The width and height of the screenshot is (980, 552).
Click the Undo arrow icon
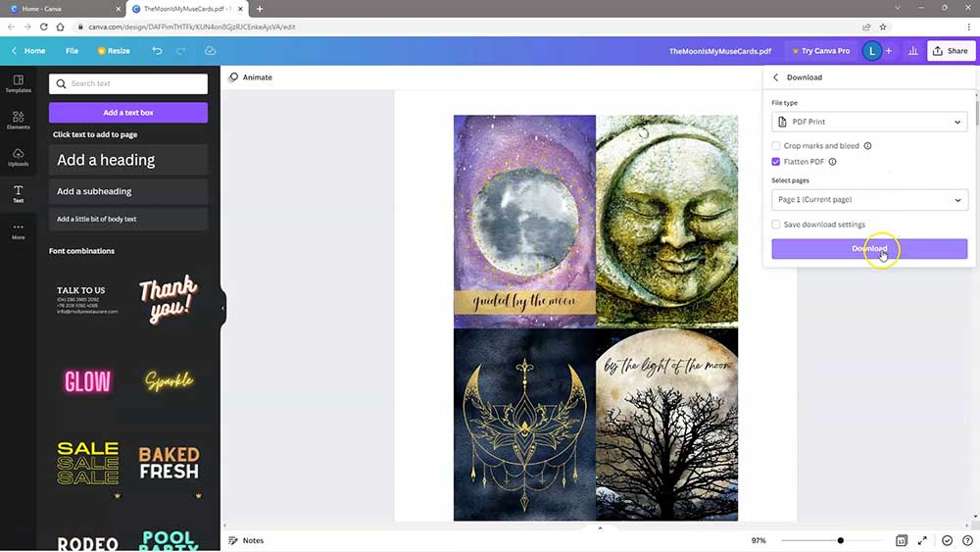pos(157,51)
